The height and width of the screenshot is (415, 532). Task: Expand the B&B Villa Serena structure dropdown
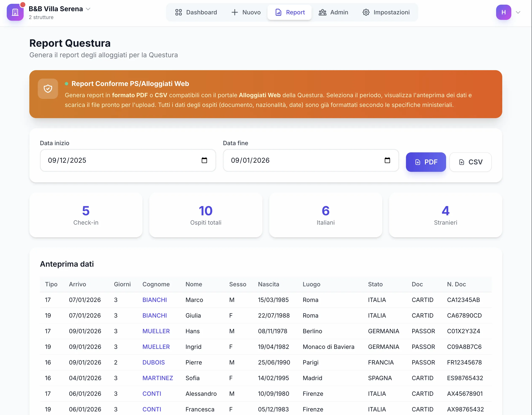tap(88, 9)
